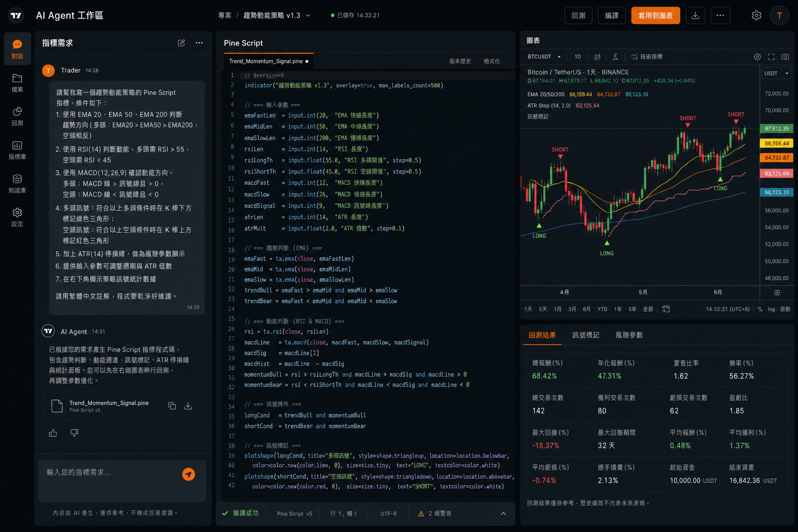Click the 套用到圖表 apply-to-chart button
The width and height of the screenshot is (798, 532).
click(x=656, y=16)
